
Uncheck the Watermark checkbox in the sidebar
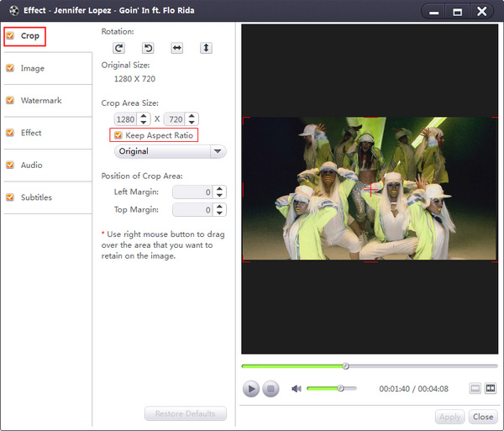click(x=10, y=101)
